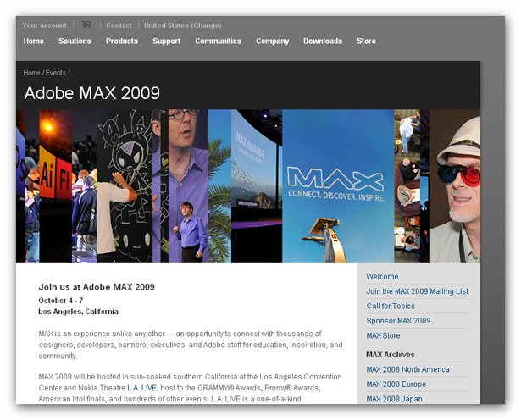Open Your account link
The height and width of the screenshot is (420, 521).
(45, 25)
